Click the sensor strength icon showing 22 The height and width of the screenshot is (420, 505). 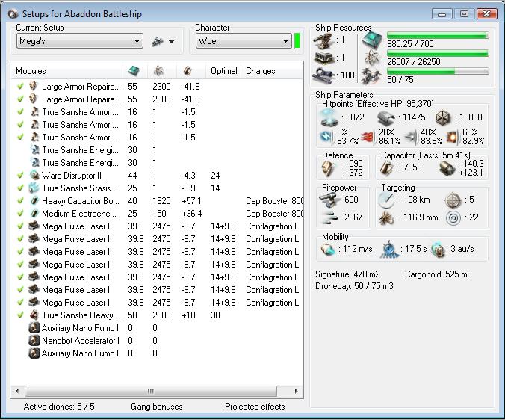453,218
